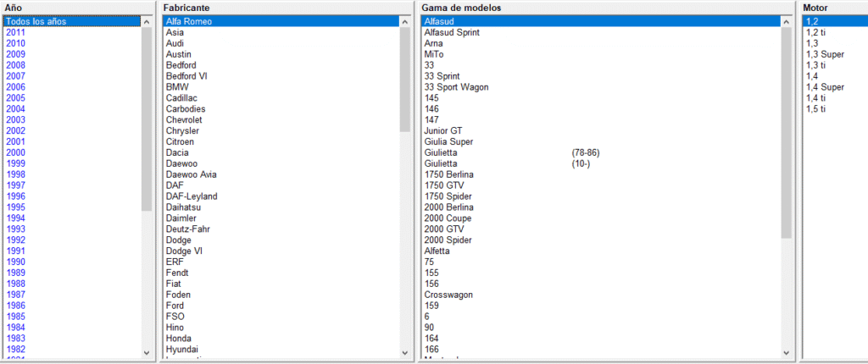The width and height of the screenshot is (868, 364).
Task: Choose the 1,5 ti engine
Action: 815,109
